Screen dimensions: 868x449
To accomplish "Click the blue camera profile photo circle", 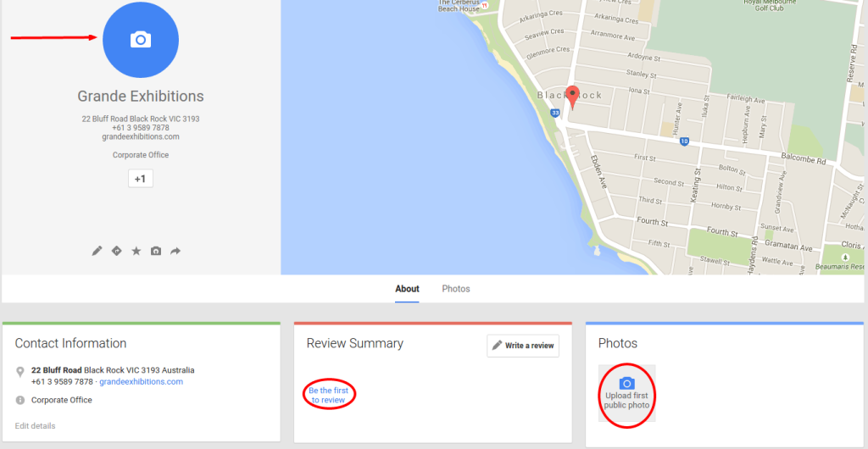I will 141,40.
